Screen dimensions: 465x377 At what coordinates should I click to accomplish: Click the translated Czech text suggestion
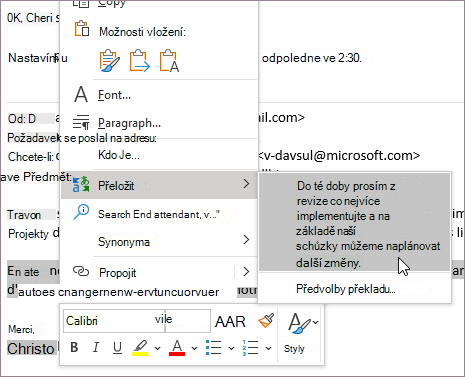[355, 223]
